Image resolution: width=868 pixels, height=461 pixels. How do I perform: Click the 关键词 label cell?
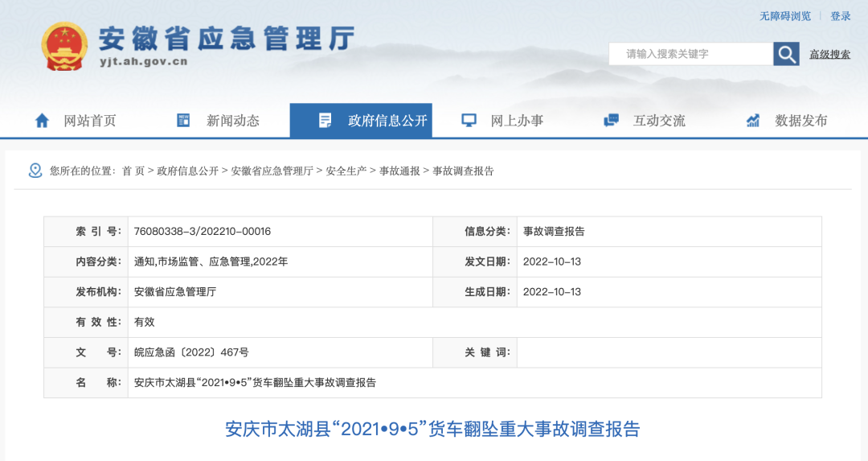tap(475, 352)
